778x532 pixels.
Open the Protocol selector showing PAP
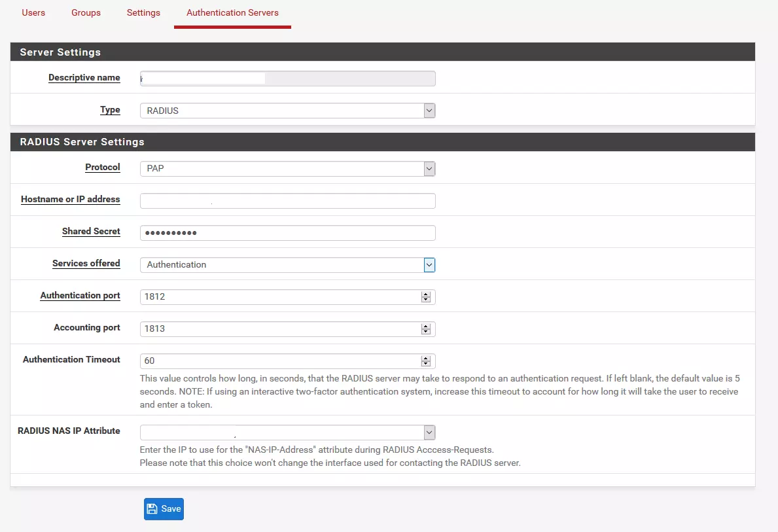(429, 168)
